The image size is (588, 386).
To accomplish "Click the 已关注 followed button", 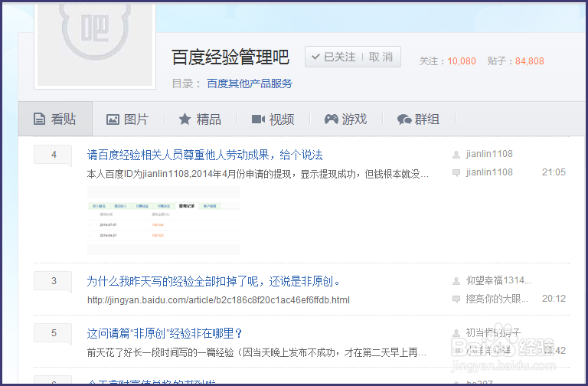I will pos(333,57).
